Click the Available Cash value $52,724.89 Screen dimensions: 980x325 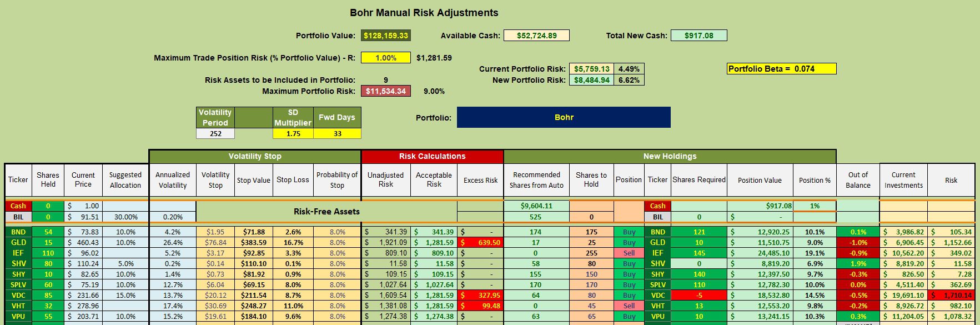(x=536, y=36)
